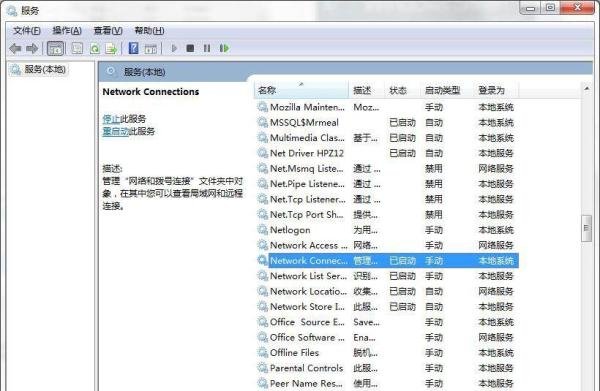Open the 查看(V) menu
This screenshot has height=391, width=600.
point(108,31)
